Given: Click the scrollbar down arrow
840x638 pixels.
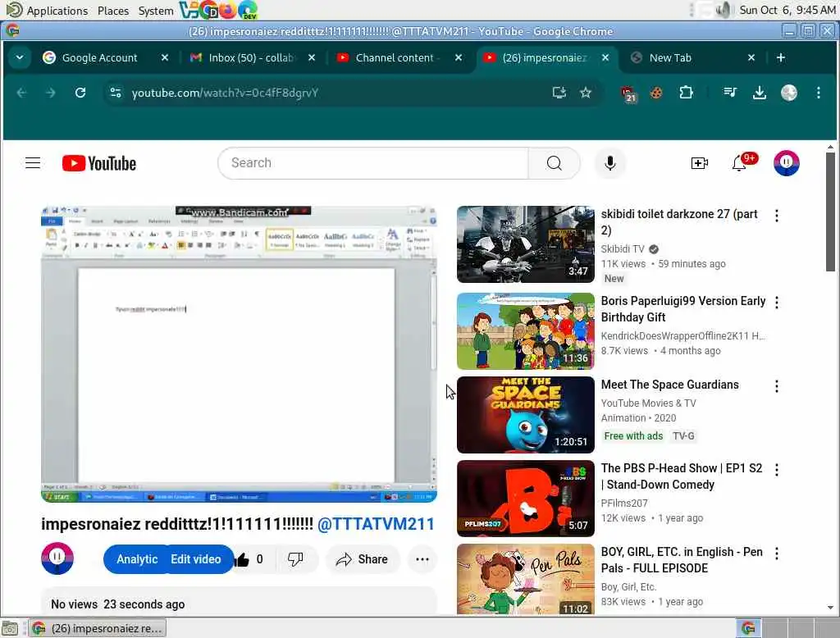Looking at the screenshot, I should 830,608.
